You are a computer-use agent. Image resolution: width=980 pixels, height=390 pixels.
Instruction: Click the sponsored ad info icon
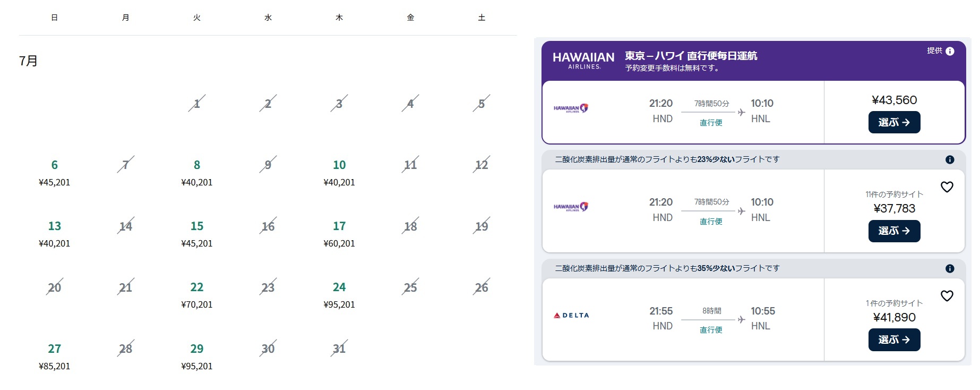950,51
